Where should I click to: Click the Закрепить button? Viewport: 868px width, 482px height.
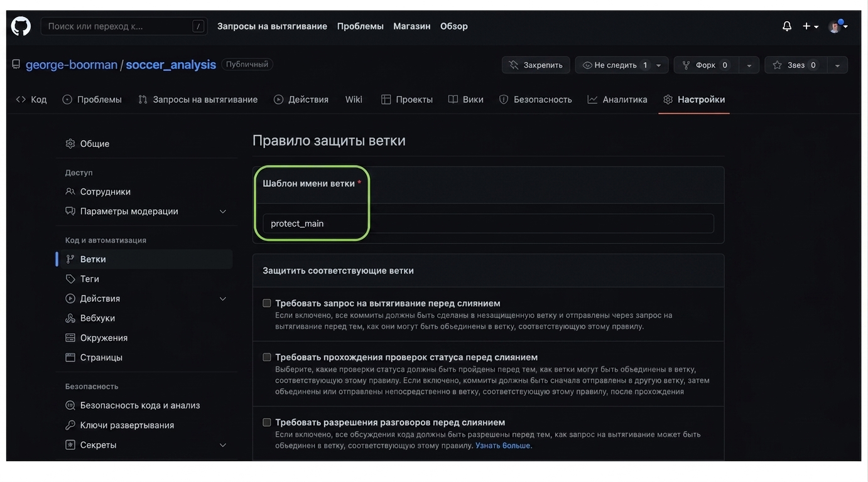[536, 65]
